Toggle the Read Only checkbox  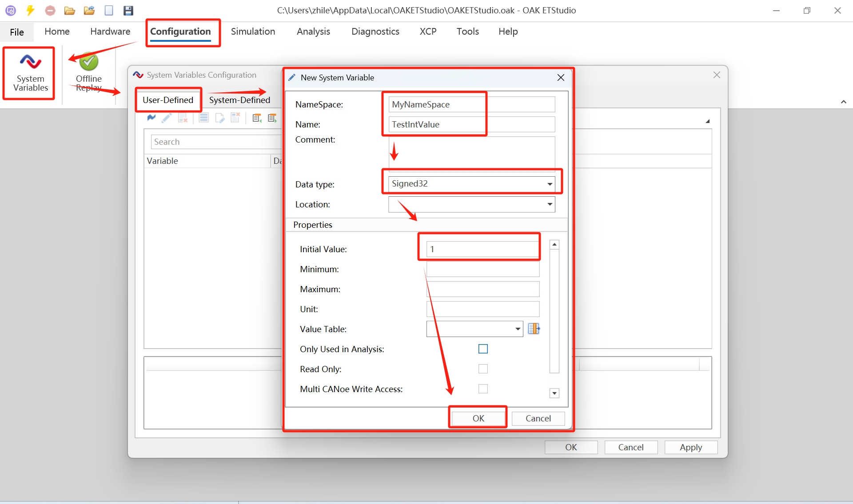[x=483, y=369]
